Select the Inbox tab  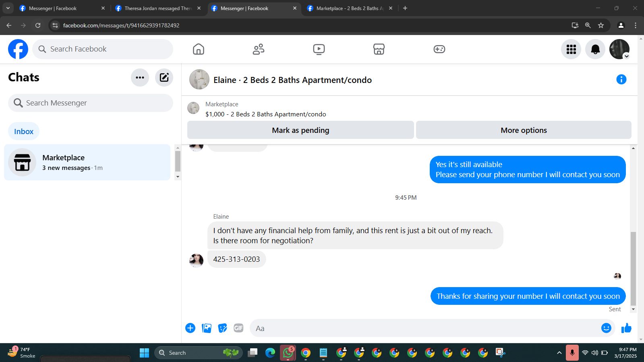point(24,131)
